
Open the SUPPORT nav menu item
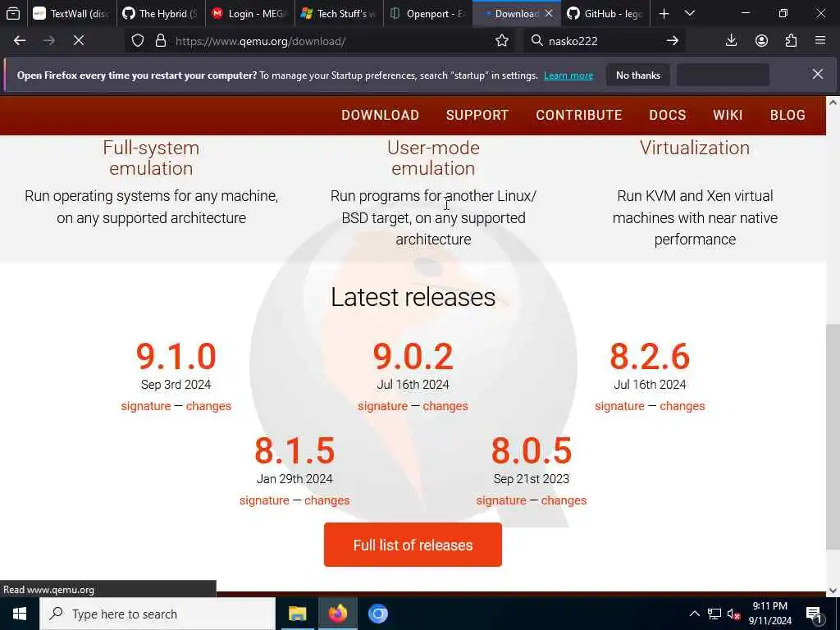point(477,115)
